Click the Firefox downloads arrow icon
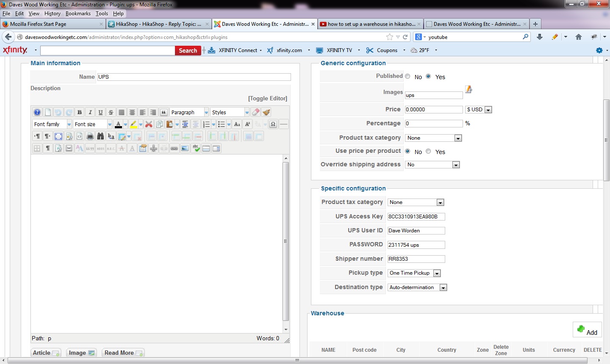Image resolution: width=610 pixels, height=364 pixels. (540, 37)
